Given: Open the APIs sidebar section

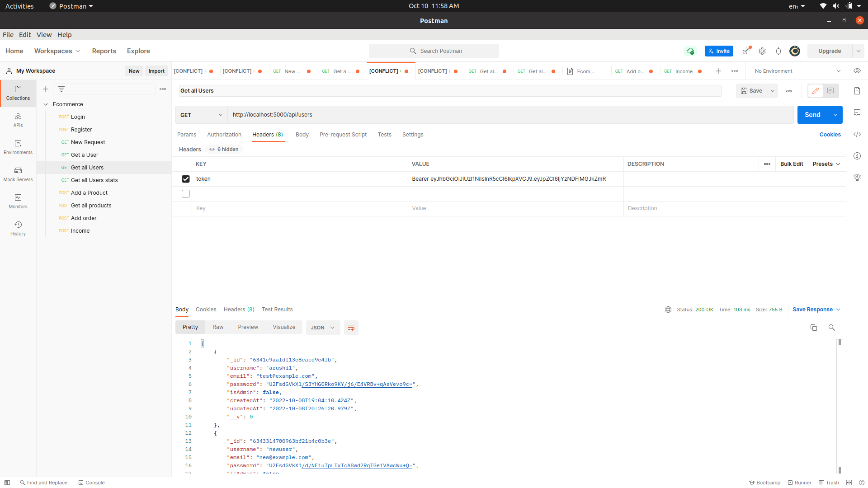Looking at the screenshot, I should coord(18,120).
